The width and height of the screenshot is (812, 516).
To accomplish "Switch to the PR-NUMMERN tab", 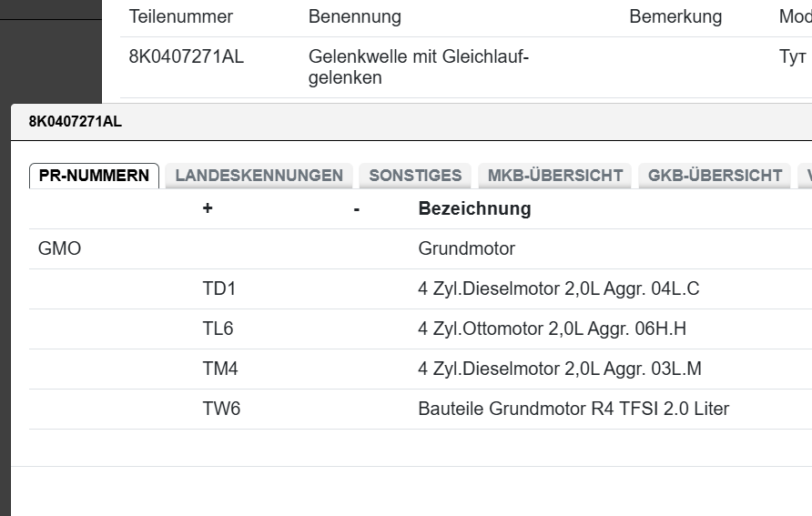I will click(94, 176).
